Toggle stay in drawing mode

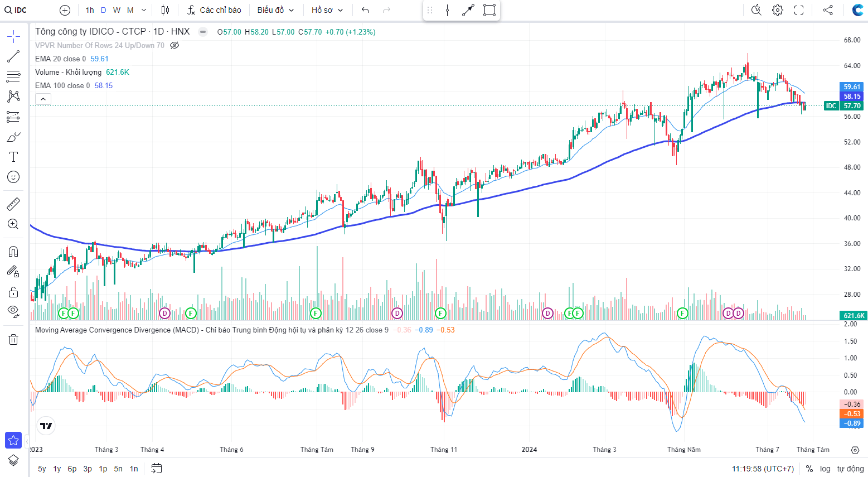[13, 272]
